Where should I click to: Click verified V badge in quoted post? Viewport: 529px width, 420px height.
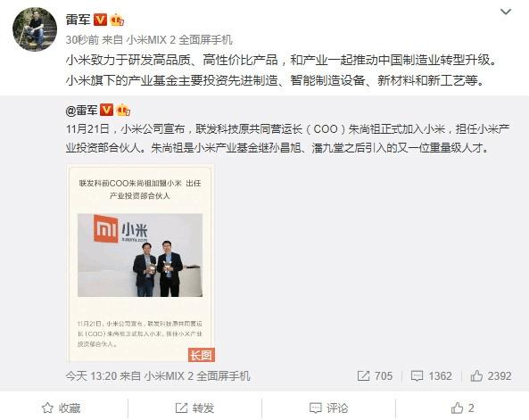(x=107, y=110)
